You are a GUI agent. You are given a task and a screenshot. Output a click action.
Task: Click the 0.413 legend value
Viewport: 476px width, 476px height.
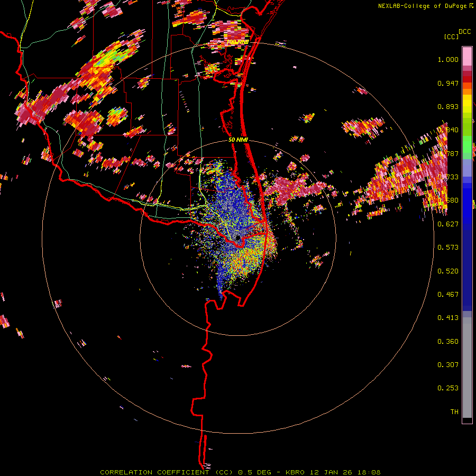tap(448, 318)
